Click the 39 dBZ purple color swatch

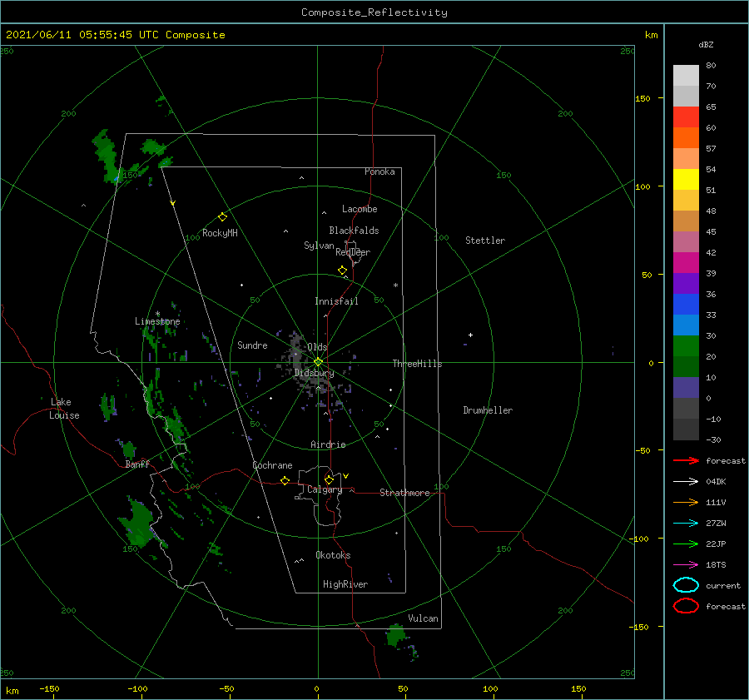686,283
